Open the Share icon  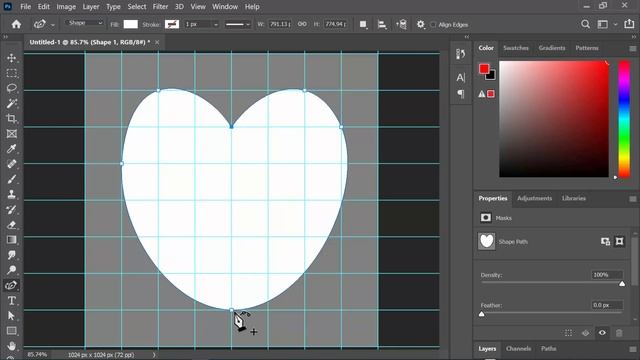pos(629,24)
